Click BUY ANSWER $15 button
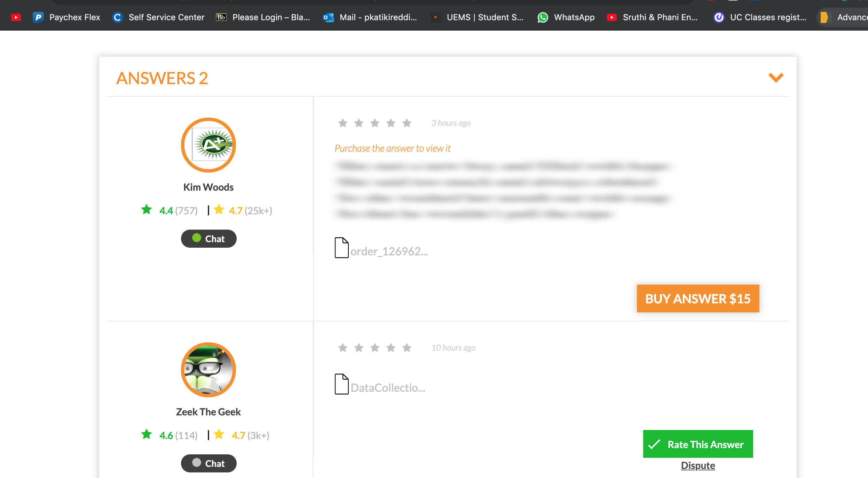 coord(698,298)
